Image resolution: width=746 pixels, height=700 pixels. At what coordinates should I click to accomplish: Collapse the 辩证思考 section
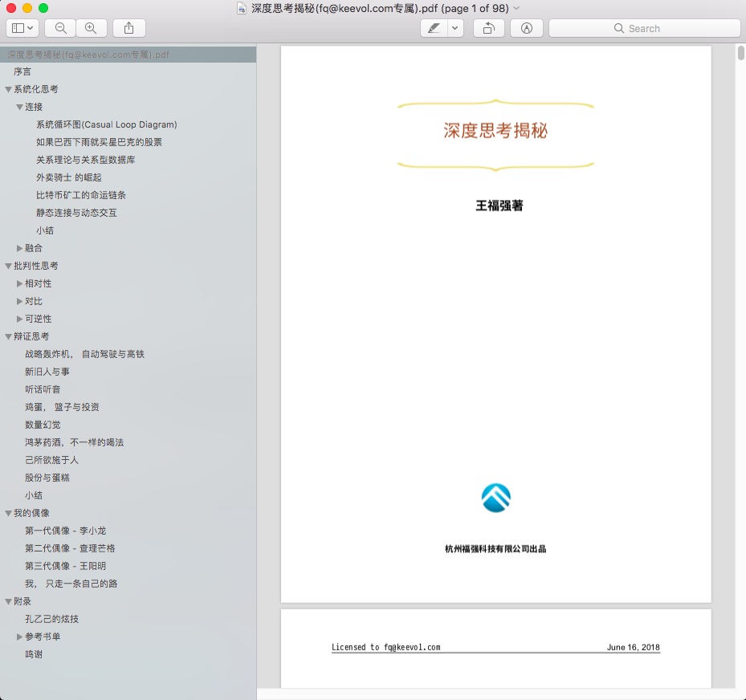(x=8, y=336)
